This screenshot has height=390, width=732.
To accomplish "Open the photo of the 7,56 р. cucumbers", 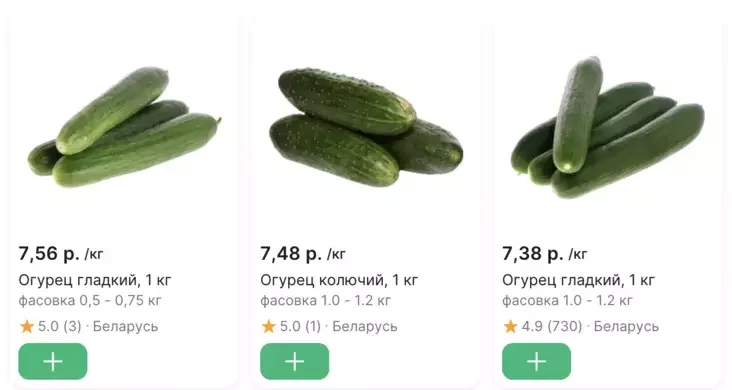I will (x=124, y=127).
